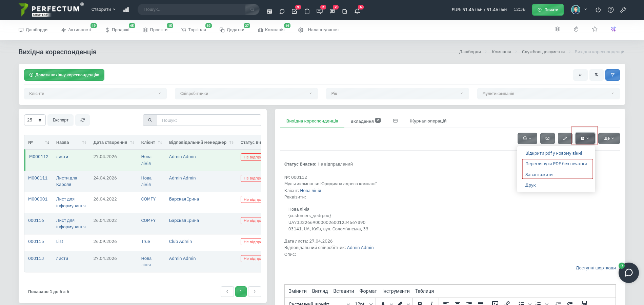Open the notifications bell icon
This screenshot has width=644, height=305.
(x=357, y=11)
